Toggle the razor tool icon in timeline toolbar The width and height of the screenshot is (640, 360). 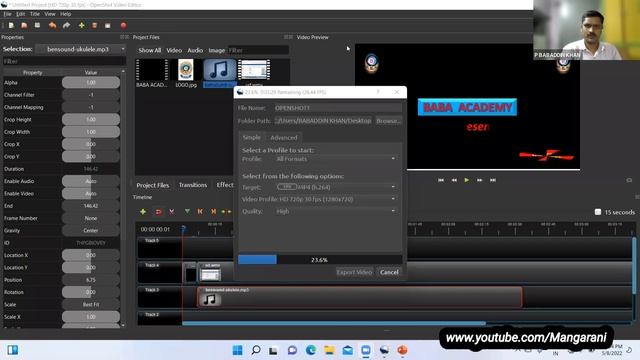click(x=172, y=211)
